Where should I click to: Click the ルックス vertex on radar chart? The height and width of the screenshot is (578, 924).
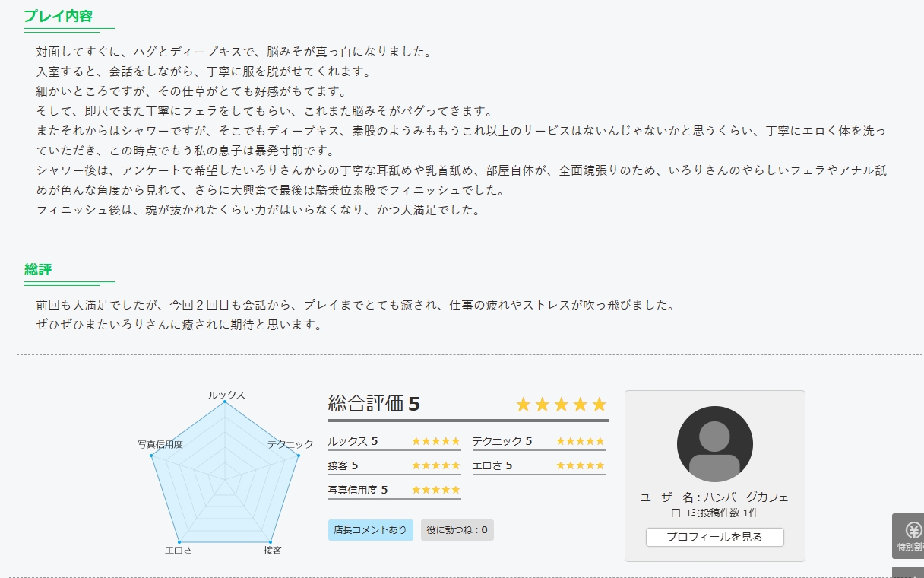pos(225,402)
